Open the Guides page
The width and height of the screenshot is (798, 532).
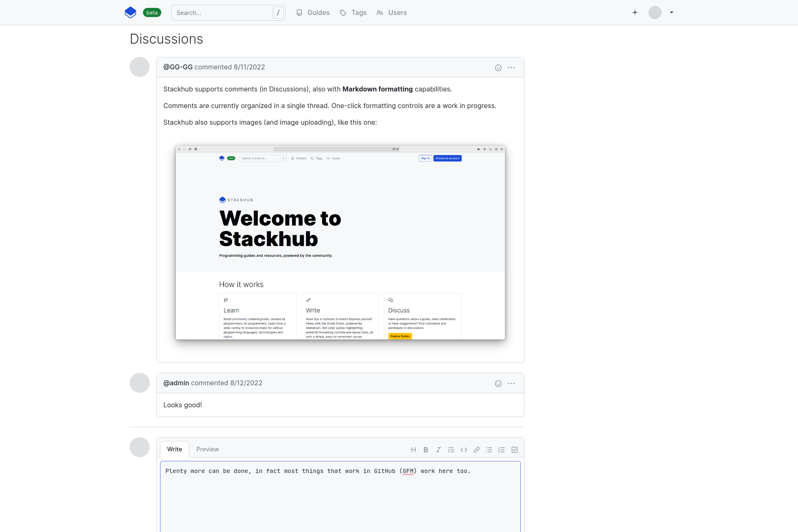(313, 13)
